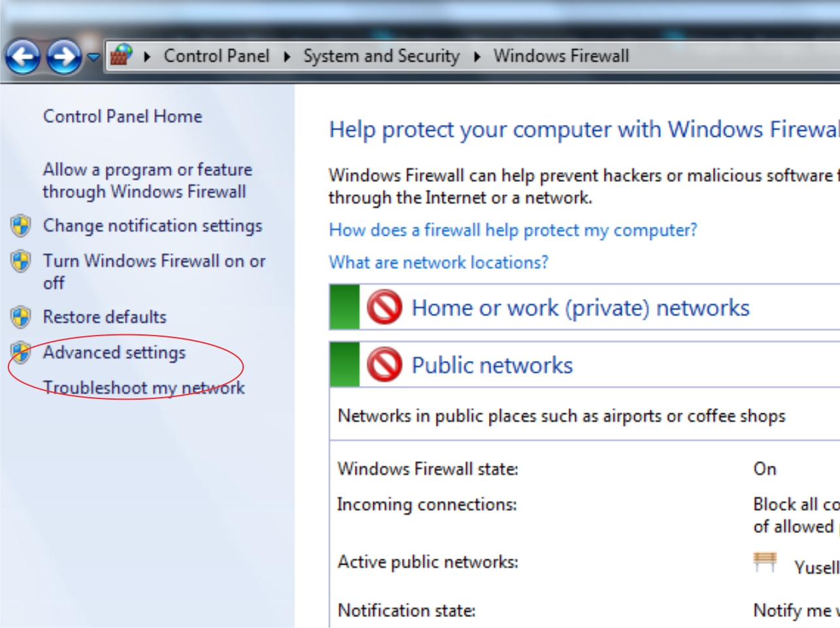The width and height of the screenshot is (840, 628).
Task: Expand the arrow after System and Security
Action: (477, 57)
